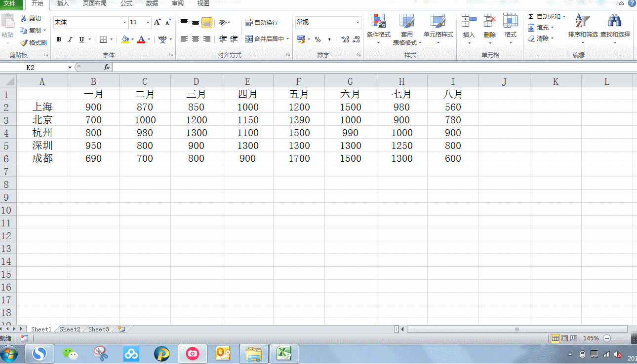
Task: Click the Find and Select binoculars icon
Action: click(615, 21)
